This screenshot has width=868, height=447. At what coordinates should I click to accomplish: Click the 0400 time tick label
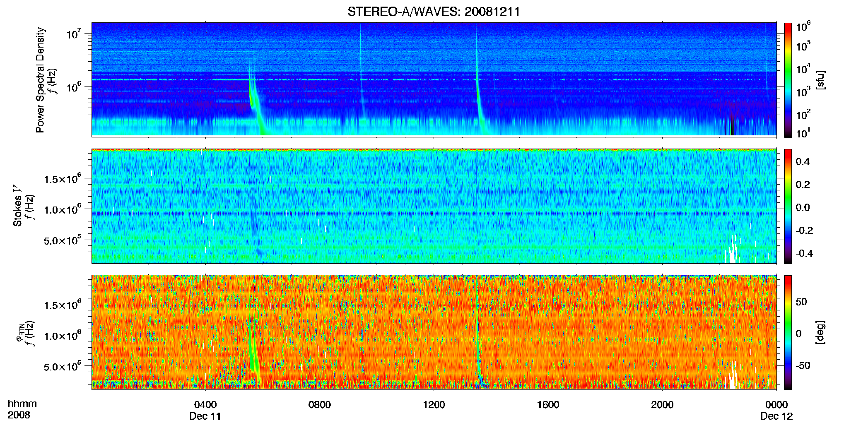(x=205, y=404)
